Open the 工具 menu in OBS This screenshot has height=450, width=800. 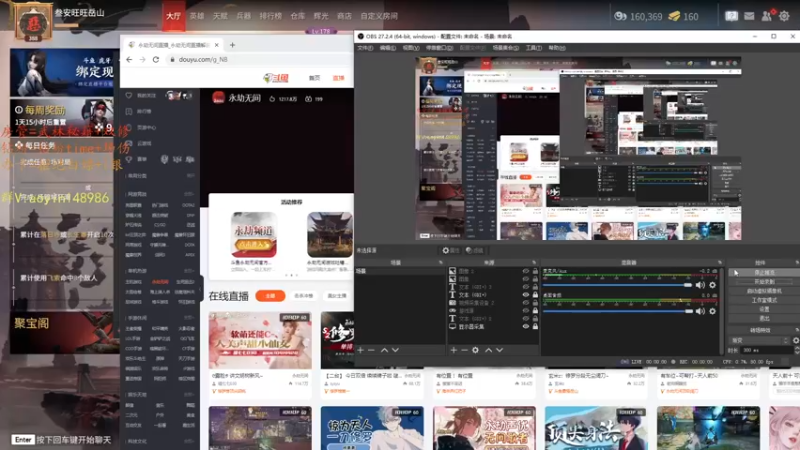[x=534, y=48]
